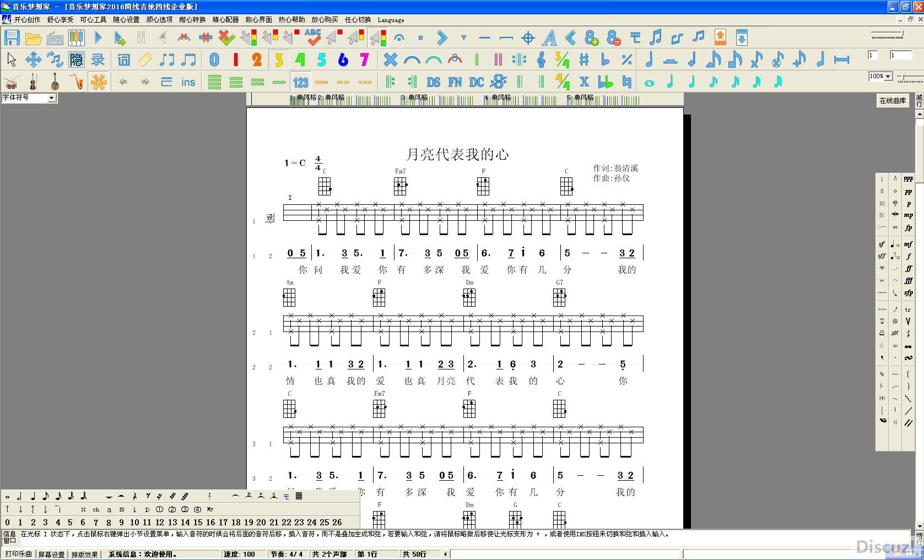This screenshot has height=560, width=924.
Task: Insert the FN marker
Action: pyautogui.click(x=455, y=82)
